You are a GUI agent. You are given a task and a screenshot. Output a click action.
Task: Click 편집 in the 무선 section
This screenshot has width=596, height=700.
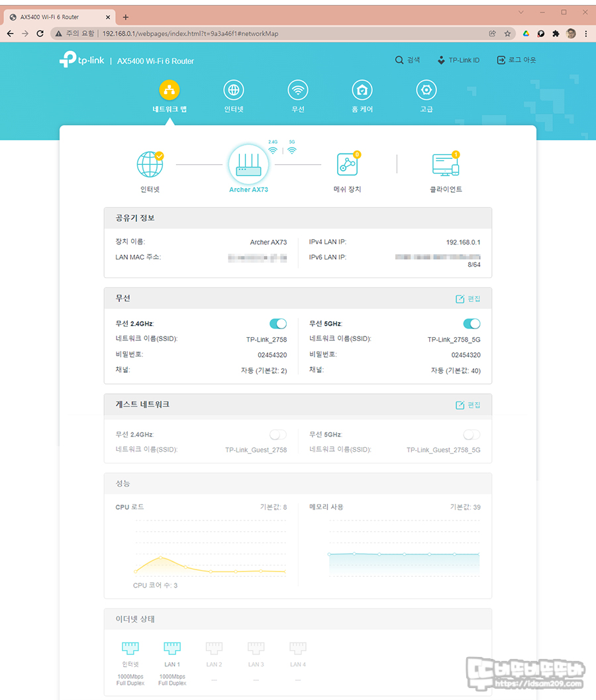tap(468, 299)
